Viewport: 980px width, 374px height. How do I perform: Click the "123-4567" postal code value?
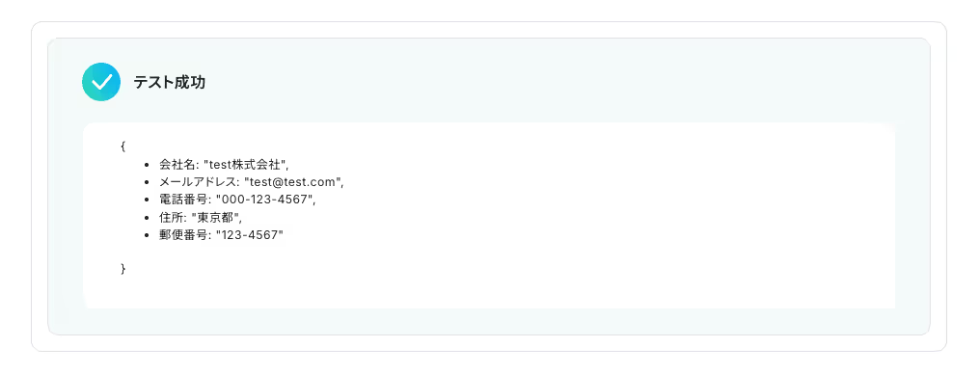tap(250, 236)
